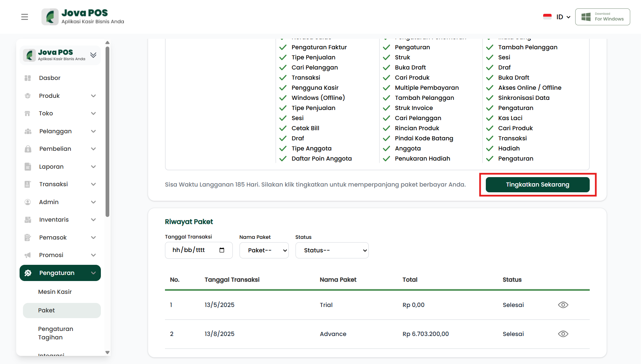This screenshot has width=641, height=364.
Task: Click Tingkatkan Sekarang button
Action: (537, 185)
